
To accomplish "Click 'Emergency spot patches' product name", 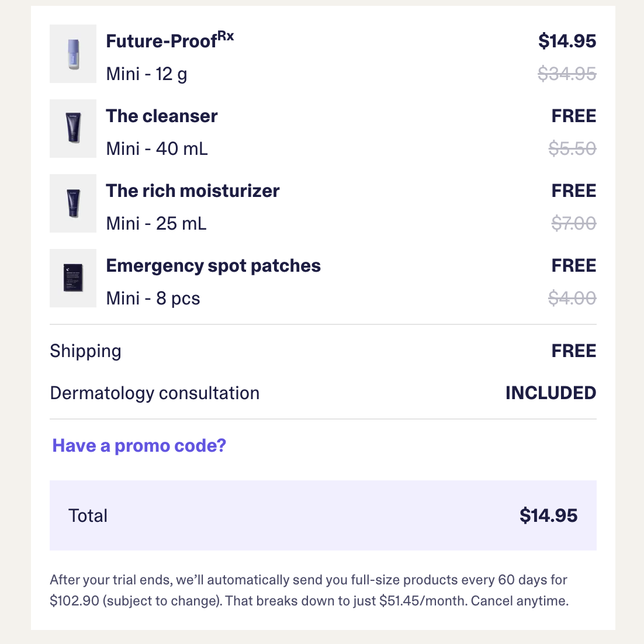I will (213, 265).
